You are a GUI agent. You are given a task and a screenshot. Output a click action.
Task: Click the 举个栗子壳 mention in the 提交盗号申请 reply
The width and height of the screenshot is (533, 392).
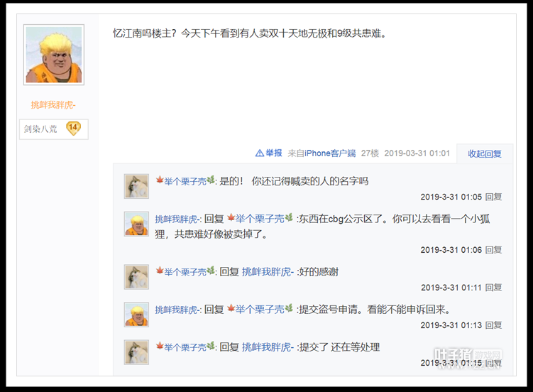point(260,309)
